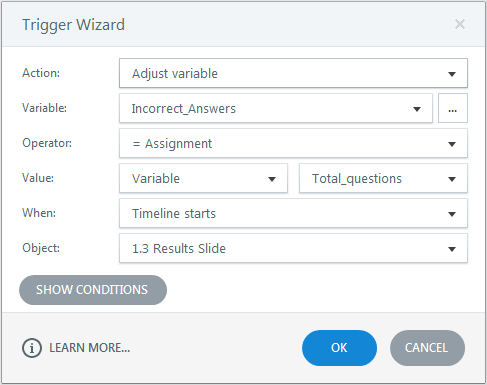Image resolution: width=487 pixels, height=385 pixels.
Task: Open the Timeline starts event dropdown
Action: [293, 213]
